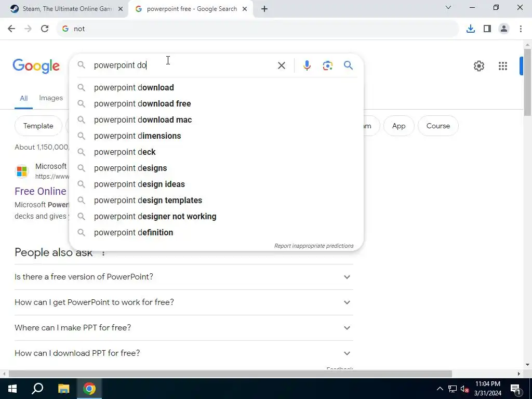Show hidden system tray icons
Image resolution: width=532 pixels, height=399 pixels.
point(440,389)
